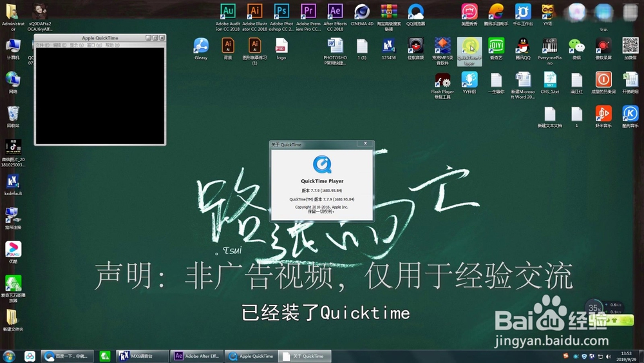The image size is (644, 363).
Task: Select Adobe Premiere Pro CC desktop shortcut
Action: click(308, 17)
